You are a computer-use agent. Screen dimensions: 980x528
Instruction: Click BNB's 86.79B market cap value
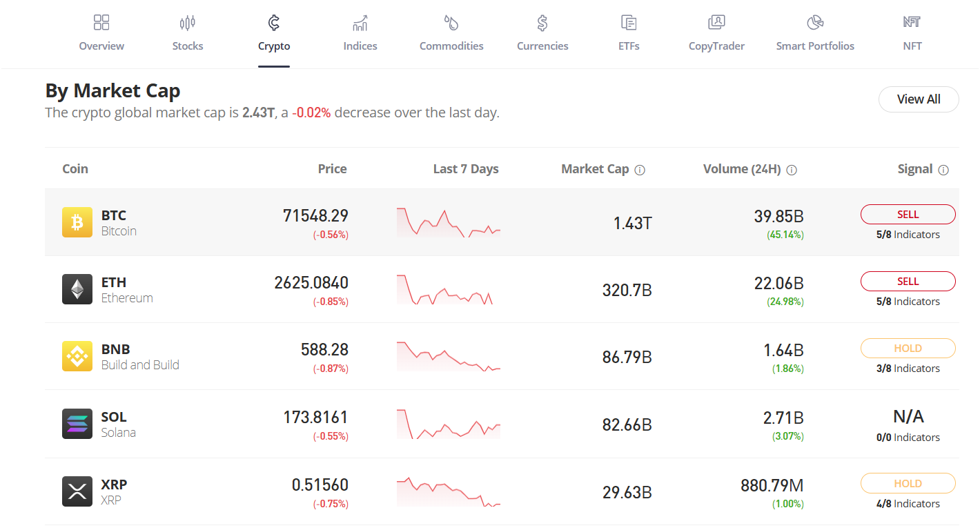(627, 357)
